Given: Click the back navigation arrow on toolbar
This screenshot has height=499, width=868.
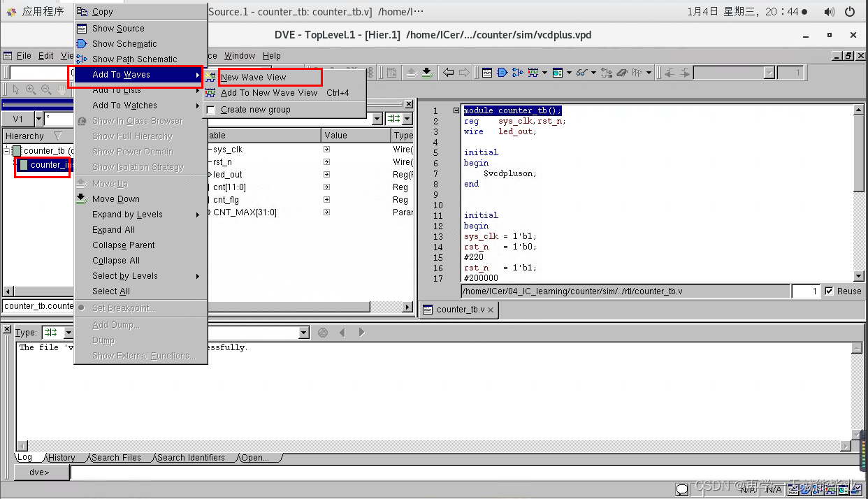Looking at the screenshot, I should pyautogui.click(x=449, y=72).
